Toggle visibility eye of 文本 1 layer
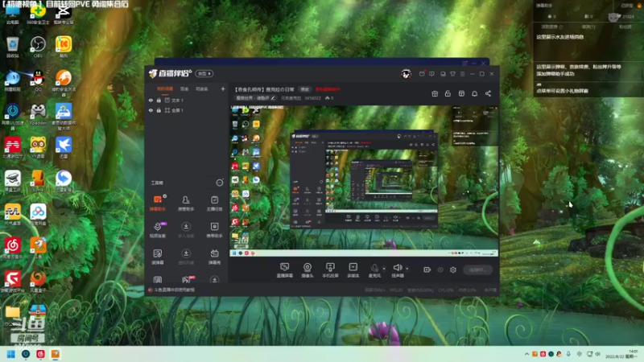The width and height of the screenshot is (644, 362). (x=151, y=100)
